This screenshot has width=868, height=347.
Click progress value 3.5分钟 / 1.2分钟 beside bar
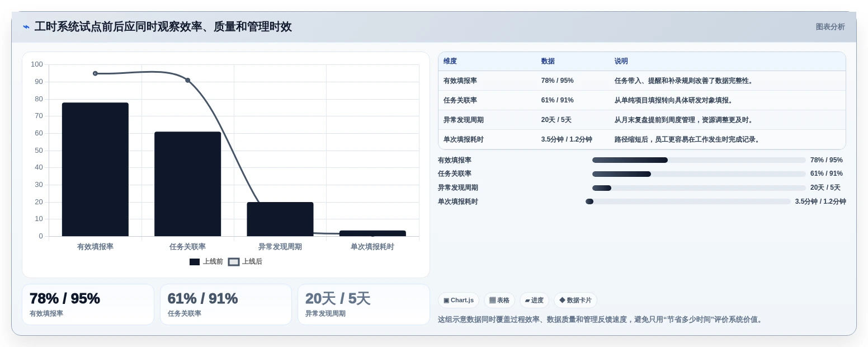click(820, 201)
